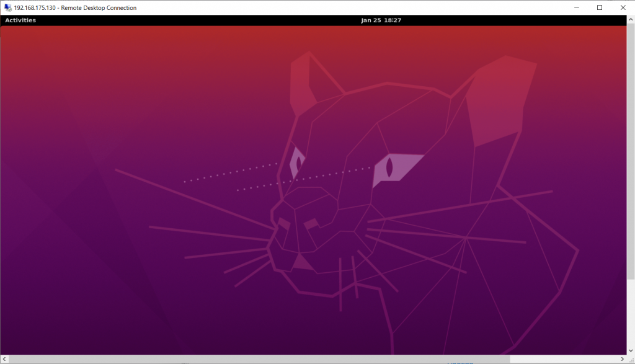Click the horizontal scrollbar left arrow
The width and height of the screenshot is (635, 364).
pos(4,359)
